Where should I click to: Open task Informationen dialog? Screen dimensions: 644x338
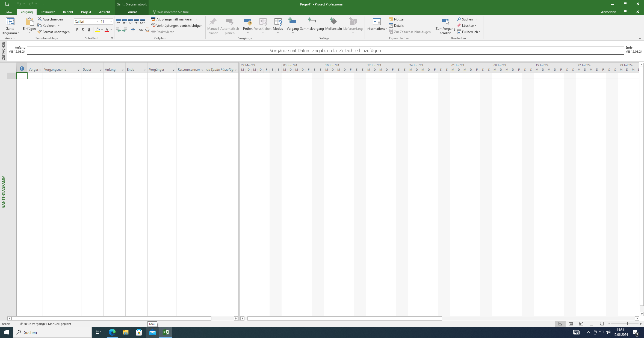(377, 24)
